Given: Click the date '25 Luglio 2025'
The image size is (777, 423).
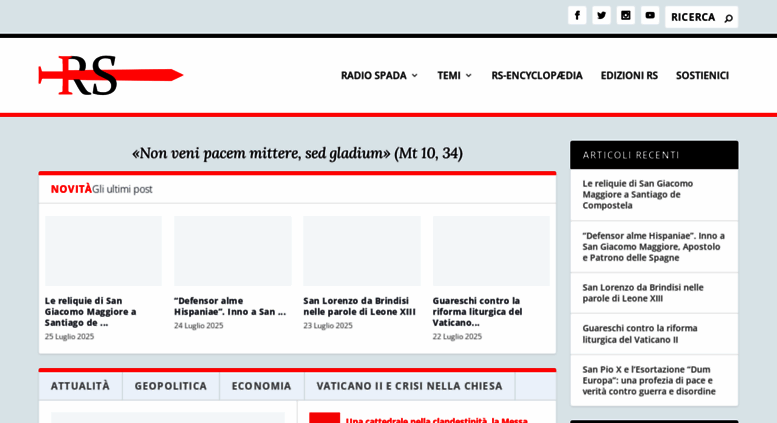Looking at the screenshot, I should click(x=69, y=336).
